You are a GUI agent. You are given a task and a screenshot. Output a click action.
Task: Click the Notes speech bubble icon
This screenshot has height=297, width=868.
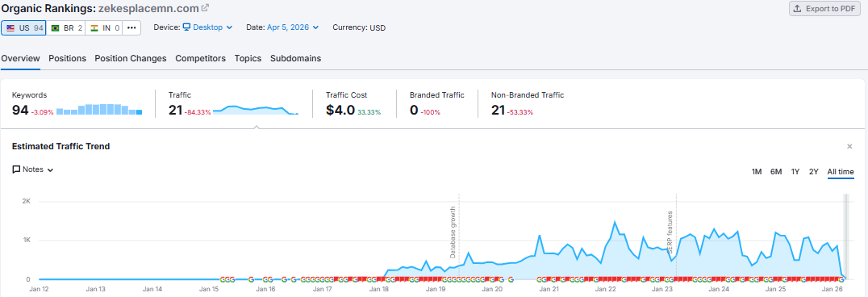tap(16, 169)
